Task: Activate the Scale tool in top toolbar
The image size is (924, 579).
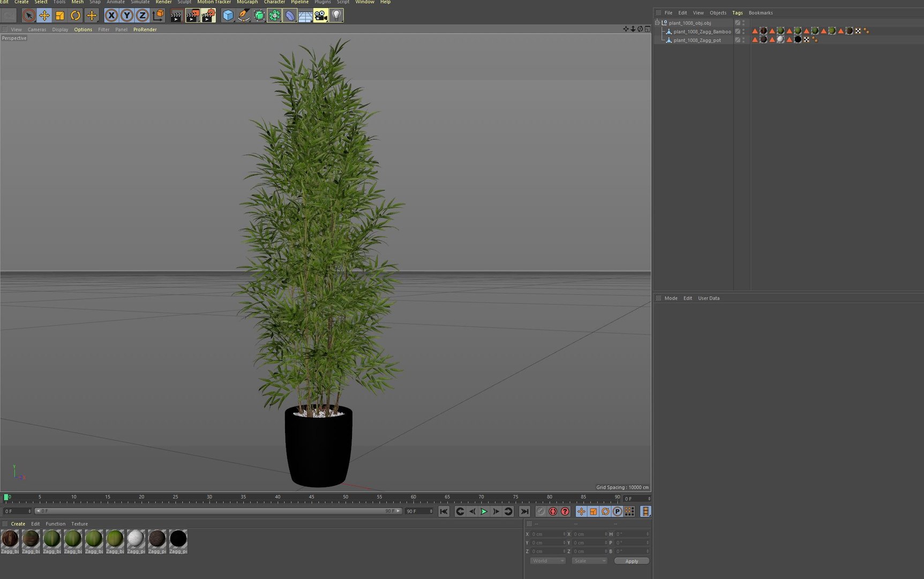Action: point(60,16)
